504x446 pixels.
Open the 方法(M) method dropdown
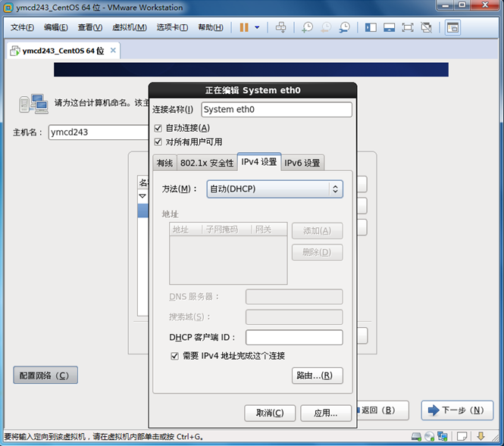[275, 189]
